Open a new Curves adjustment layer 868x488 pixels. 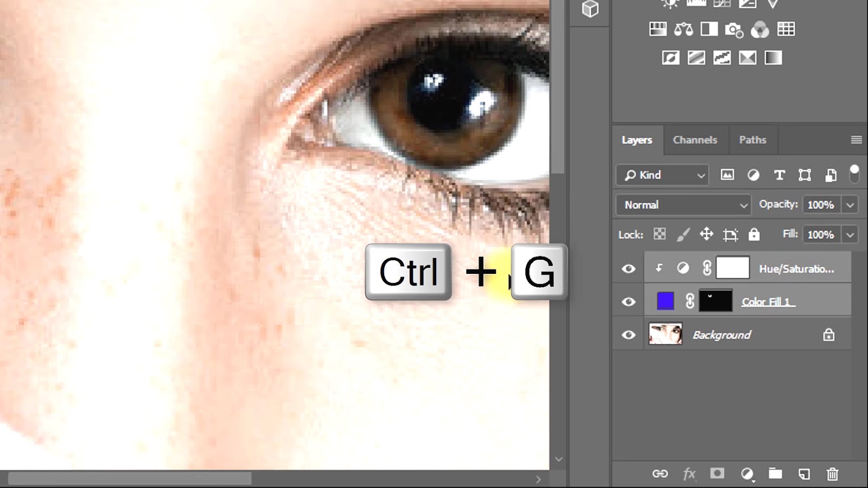tap(722, 4)
